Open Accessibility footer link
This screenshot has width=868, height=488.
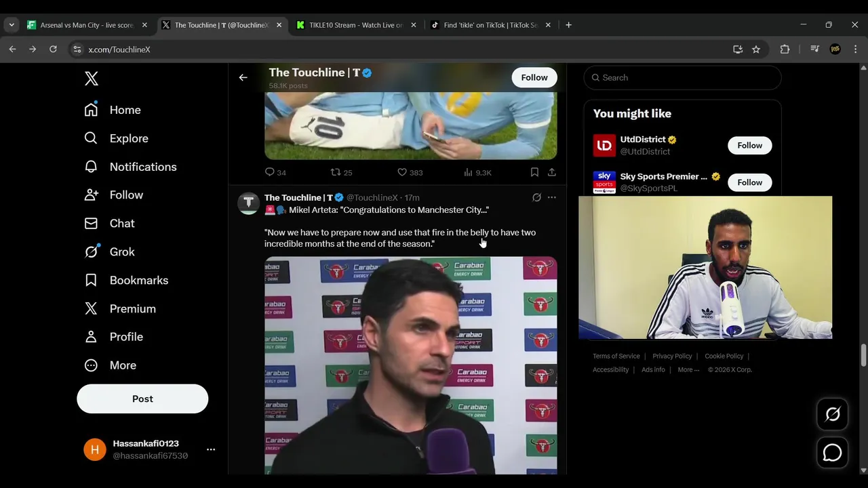tap(610, 370)
